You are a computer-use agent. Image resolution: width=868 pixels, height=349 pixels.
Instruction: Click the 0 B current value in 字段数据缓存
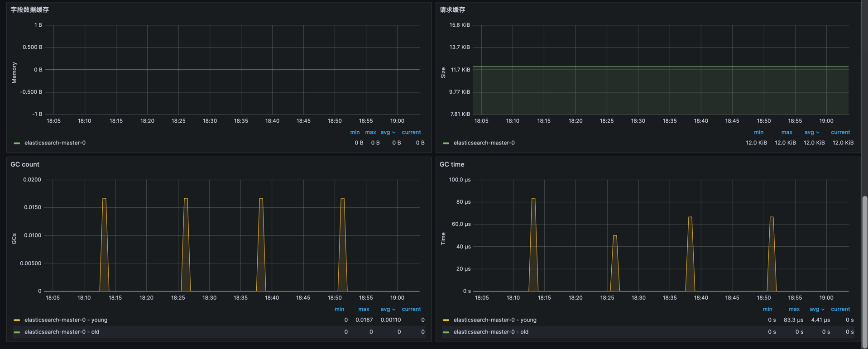(420, 143)
